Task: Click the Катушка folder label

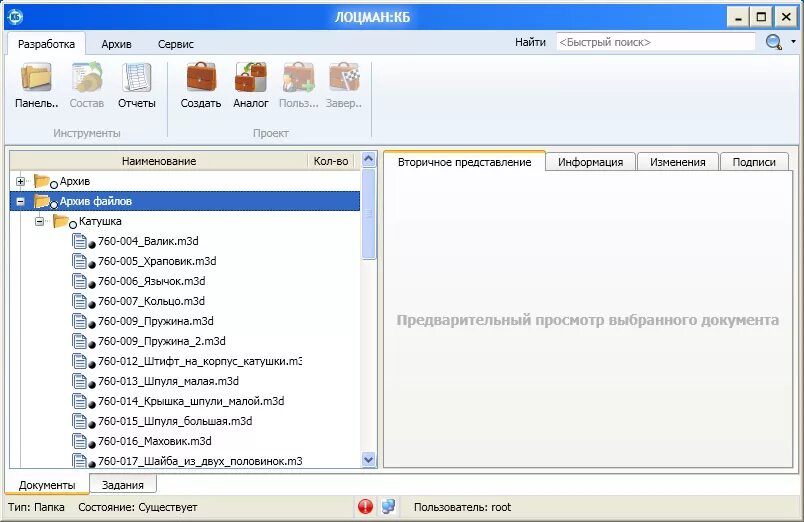Action: coord(100,222)
